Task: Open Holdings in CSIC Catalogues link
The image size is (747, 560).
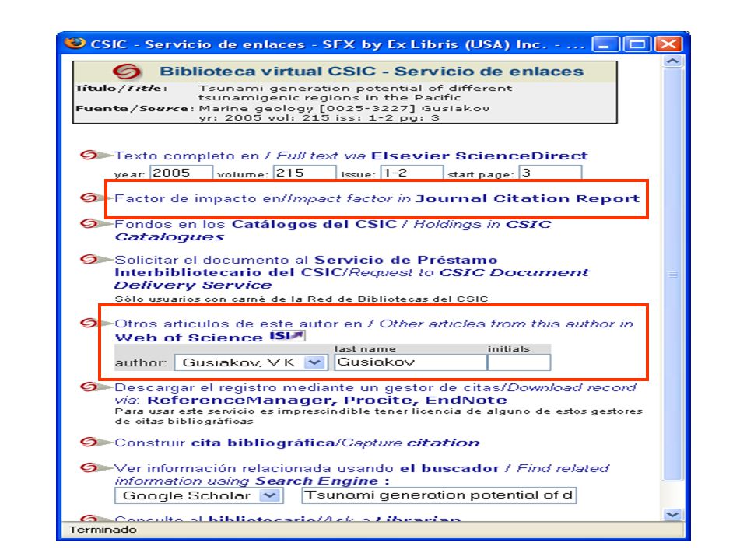Action: point(332,230)
